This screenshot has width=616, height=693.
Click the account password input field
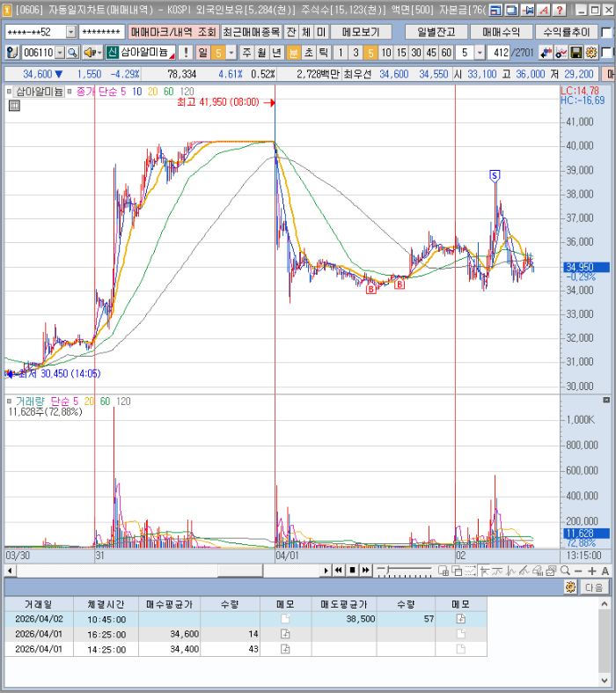coord(101,33)
